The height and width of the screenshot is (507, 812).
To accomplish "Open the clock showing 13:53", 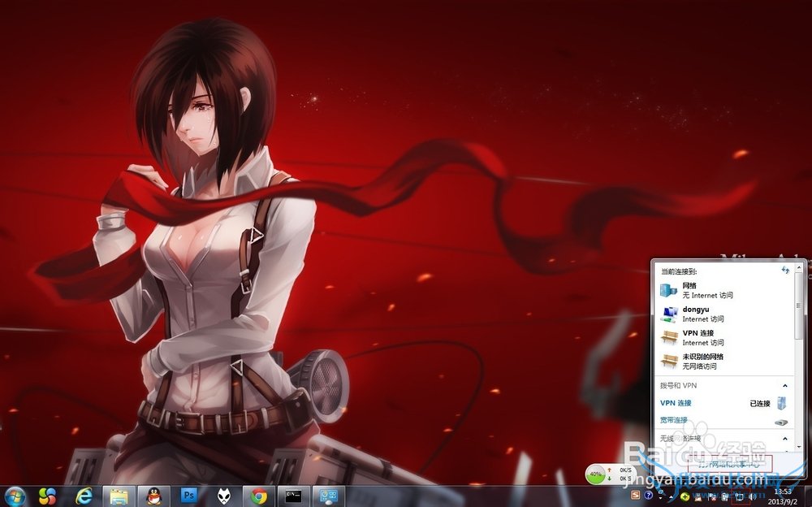I will 783,496.
